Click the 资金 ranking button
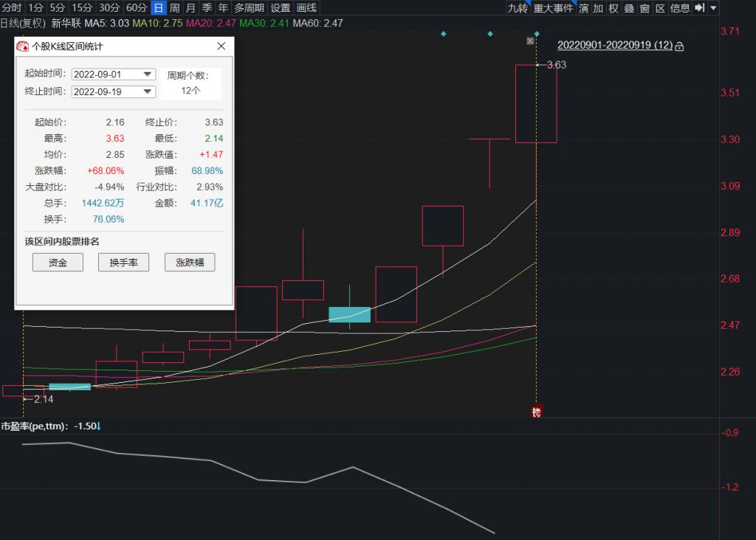The width and height of the screenshot is (756, 540). pyautogui.click(x=58, y=262)
